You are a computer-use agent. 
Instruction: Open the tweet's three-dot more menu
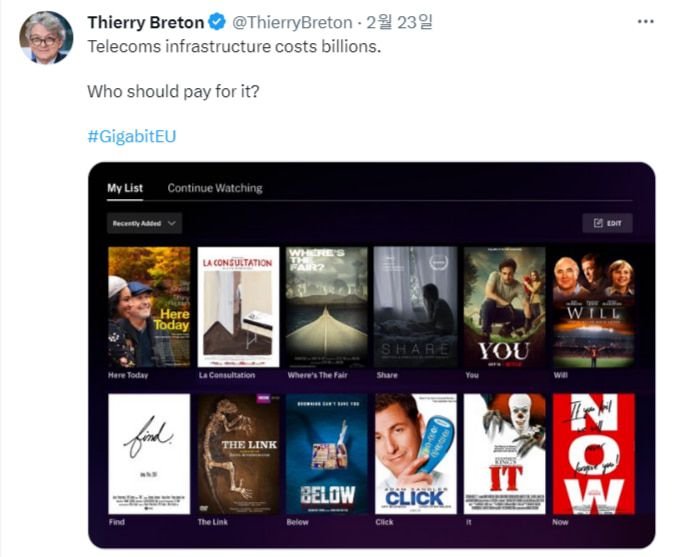pyautogui.click(x=645, y=21)
